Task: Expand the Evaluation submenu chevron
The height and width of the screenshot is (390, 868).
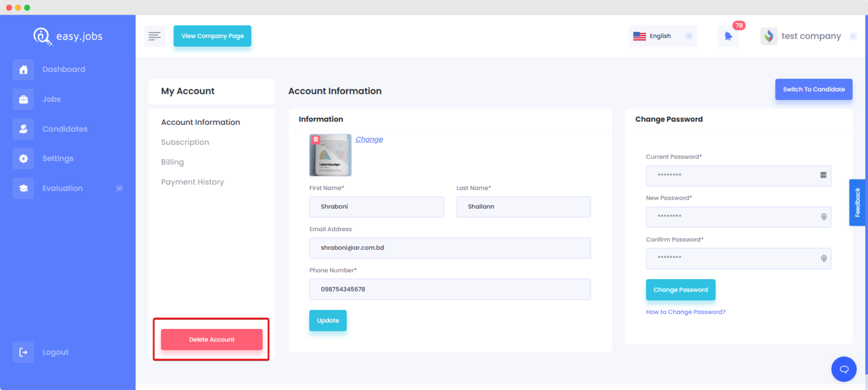Action: 119,188
